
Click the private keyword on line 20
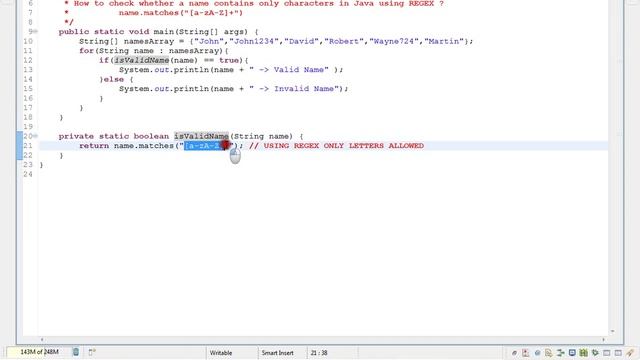click(76, 136)
